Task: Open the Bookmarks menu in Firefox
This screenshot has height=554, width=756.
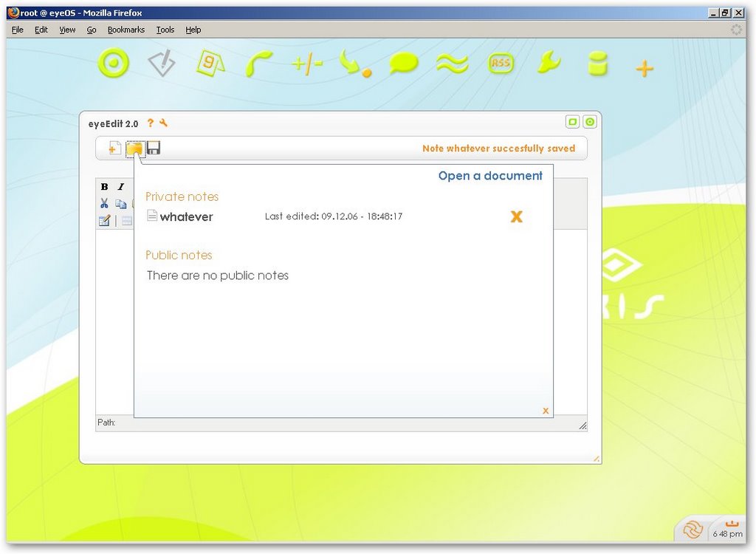Action: [126, 30]
